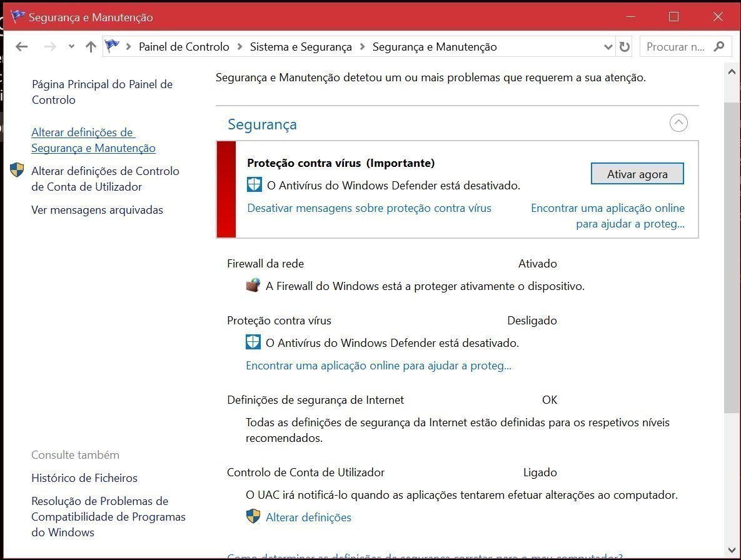
Task: Click Controlo de Conta de Utilizador label
Action: point(306,472)
